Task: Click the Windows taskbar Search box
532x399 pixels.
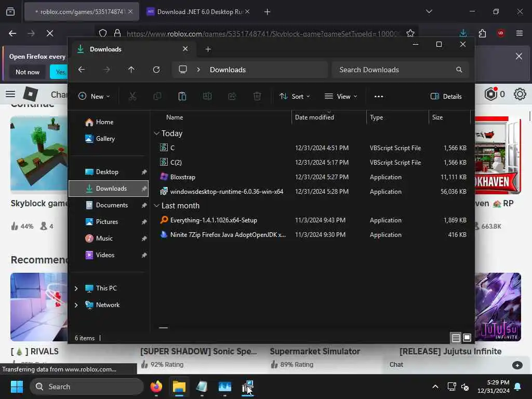Action: (x=87, y=387)
